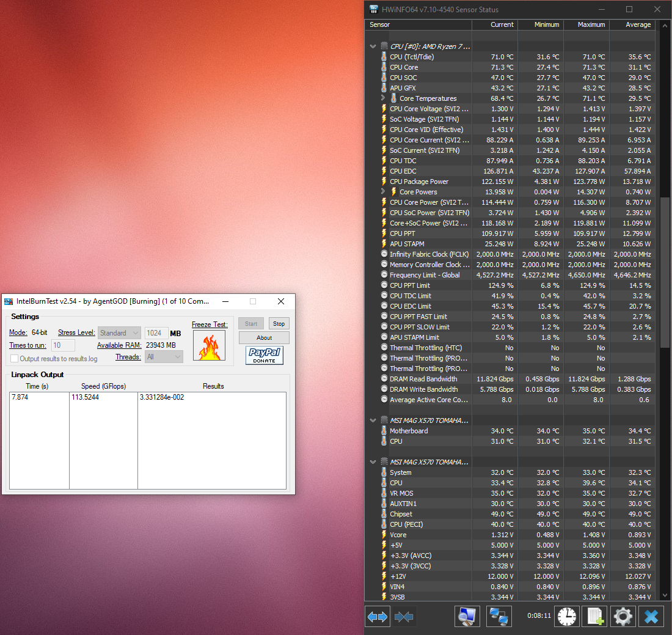The image size is (672, 635).
Task: Select the CPU PPT Limit row
Action: 510,285
